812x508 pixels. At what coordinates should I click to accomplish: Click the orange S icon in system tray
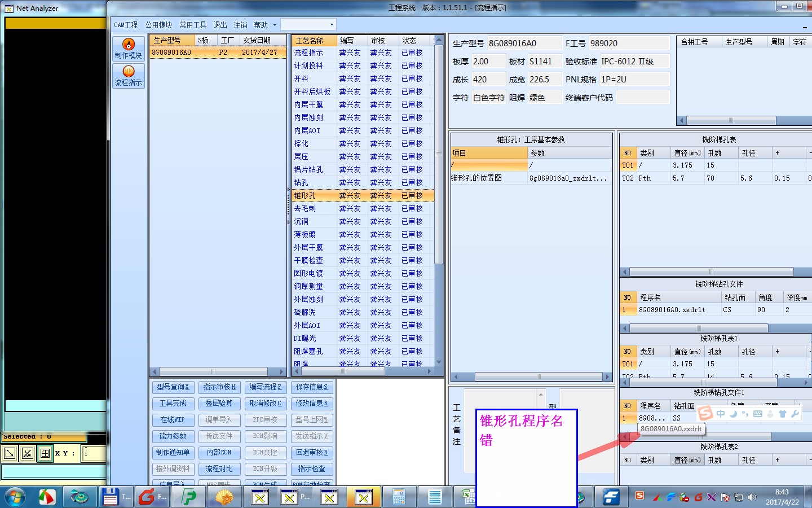pos(639,496)
